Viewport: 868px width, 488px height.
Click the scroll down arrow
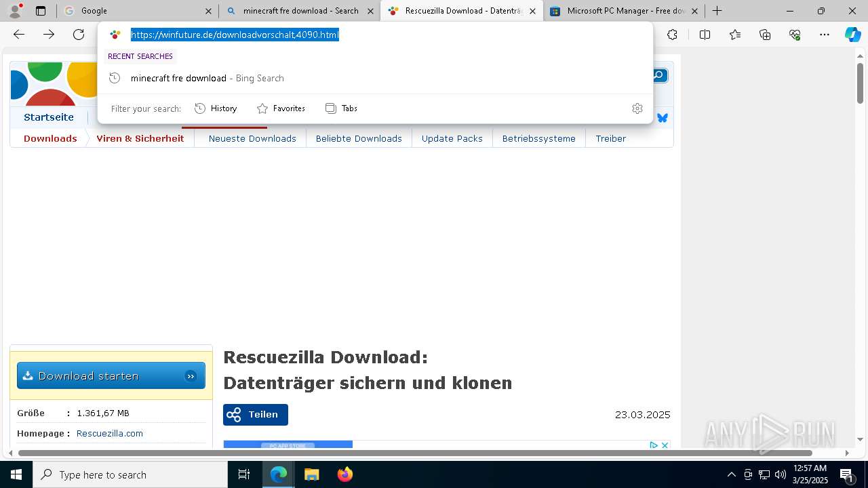pyautogui.click(x=861, y=439)
